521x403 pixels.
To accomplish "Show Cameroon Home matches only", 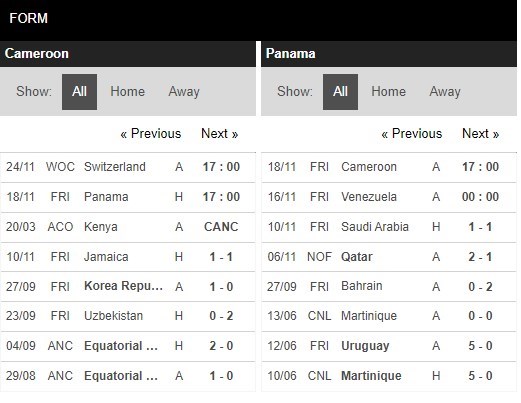I will tap(128, 92).
